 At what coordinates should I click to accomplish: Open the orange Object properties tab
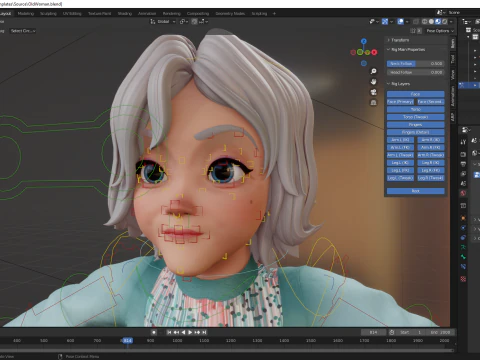463,218
